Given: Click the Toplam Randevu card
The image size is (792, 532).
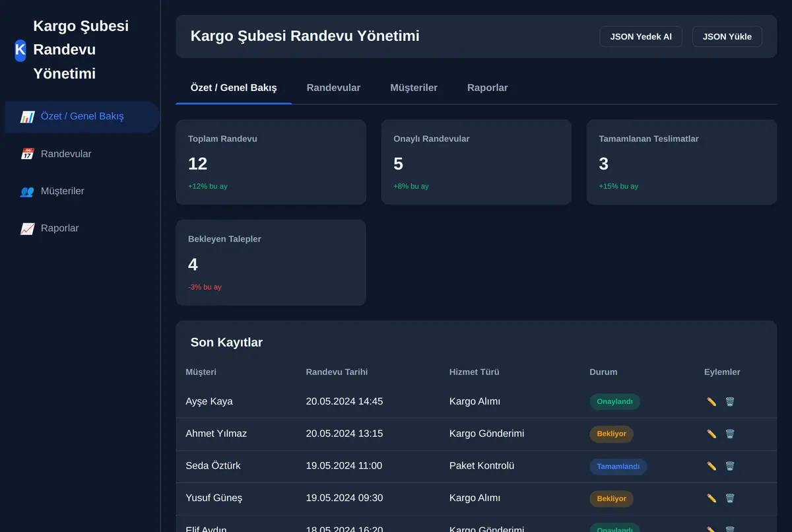Looking at the screenshot, I should click(x=271, y=162).
